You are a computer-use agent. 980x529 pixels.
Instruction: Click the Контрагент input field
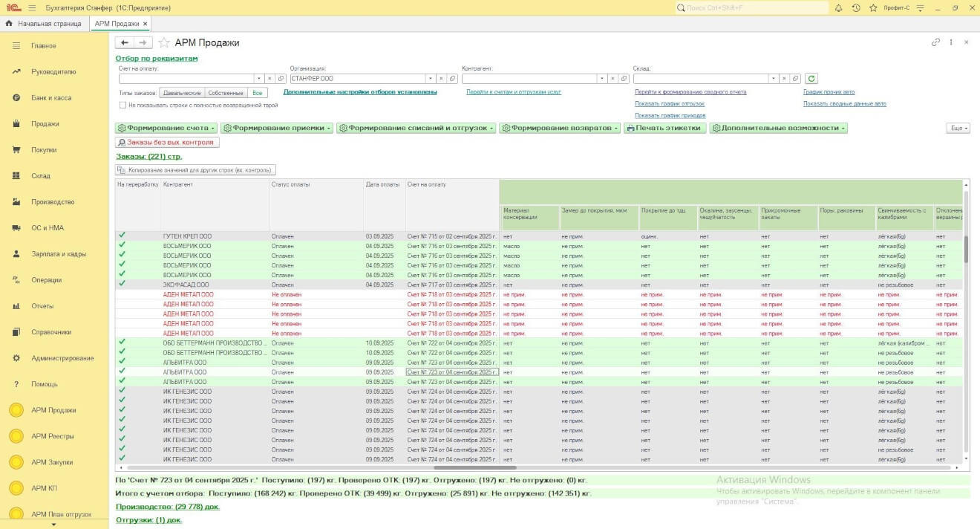pyautogui.click(x=529, y=79)
